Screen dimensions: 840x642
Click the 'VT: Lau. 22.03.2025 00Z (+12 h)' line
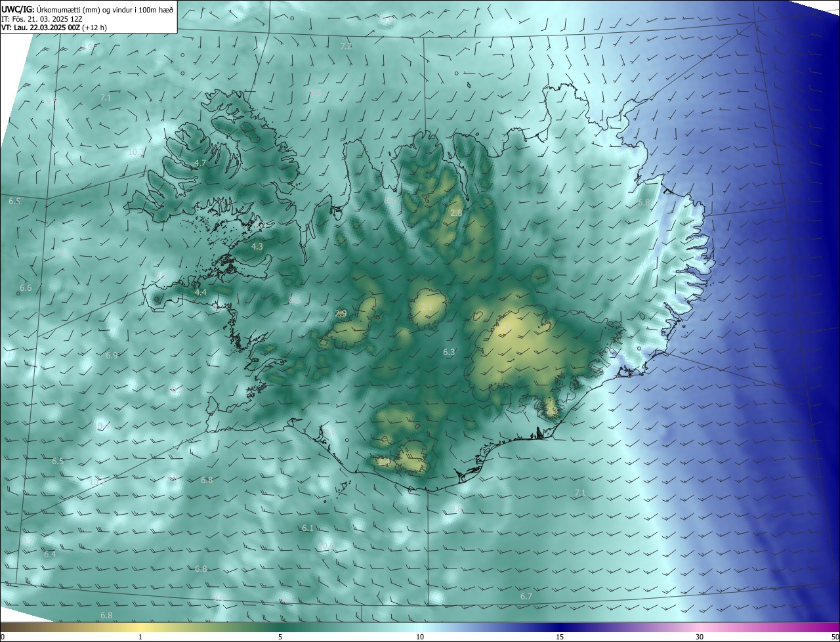coord(54,28)
